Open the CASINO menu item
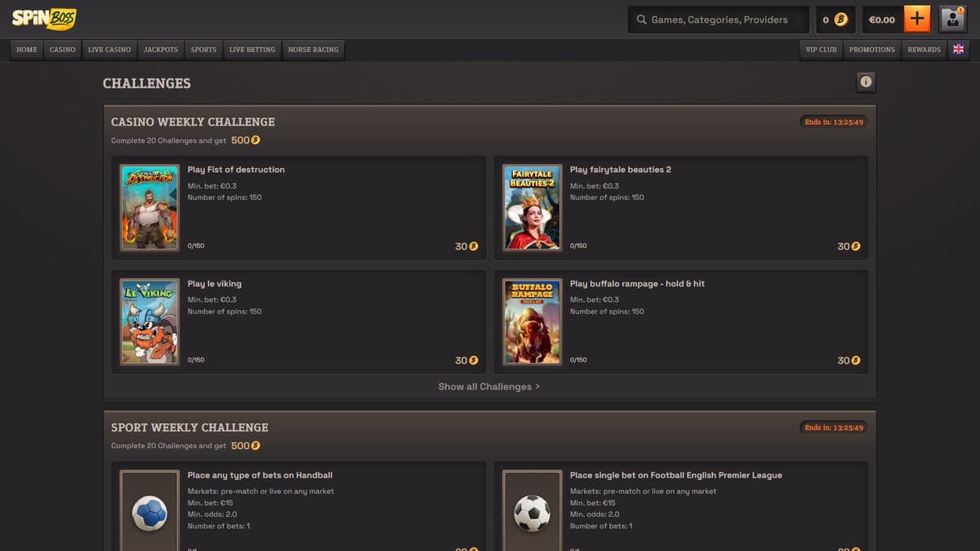 point(62,50)
